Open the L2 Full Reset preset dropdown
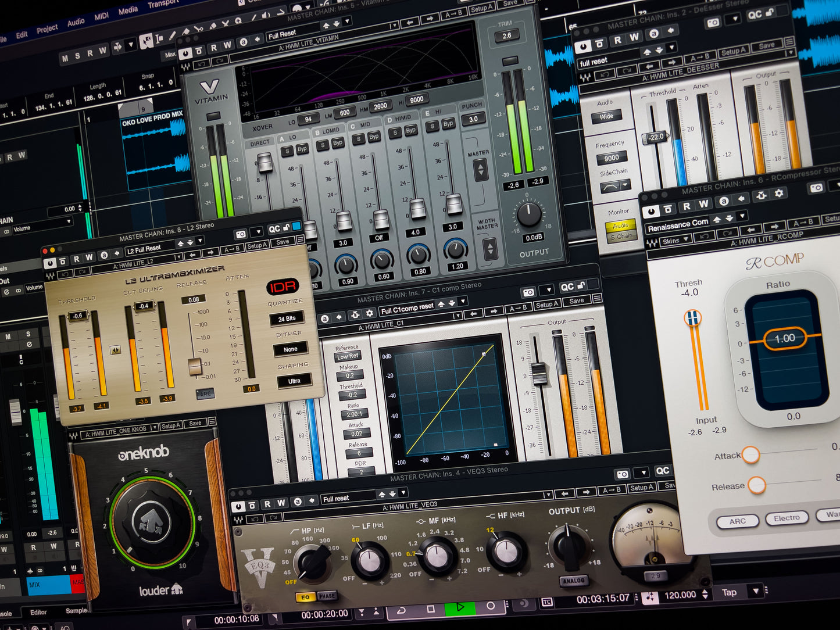 (199, 241)
